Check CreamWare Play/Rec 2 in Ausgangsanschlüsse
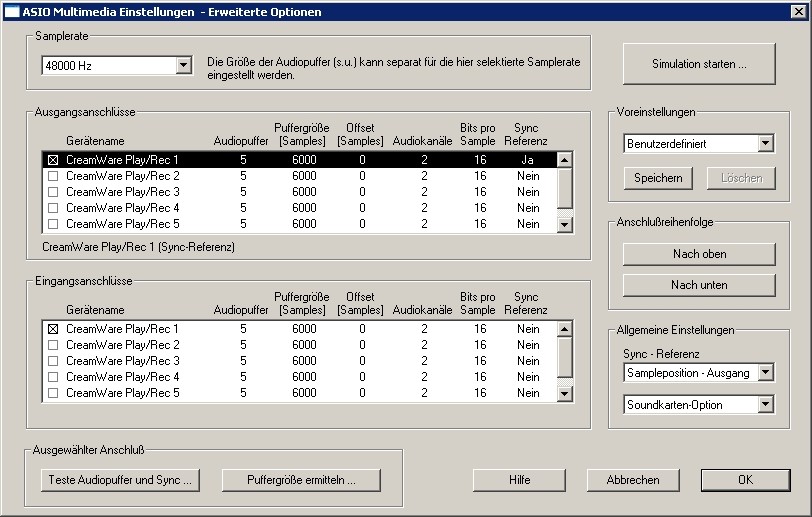This screenshot has height=517, width=812. tap(53, 176)
